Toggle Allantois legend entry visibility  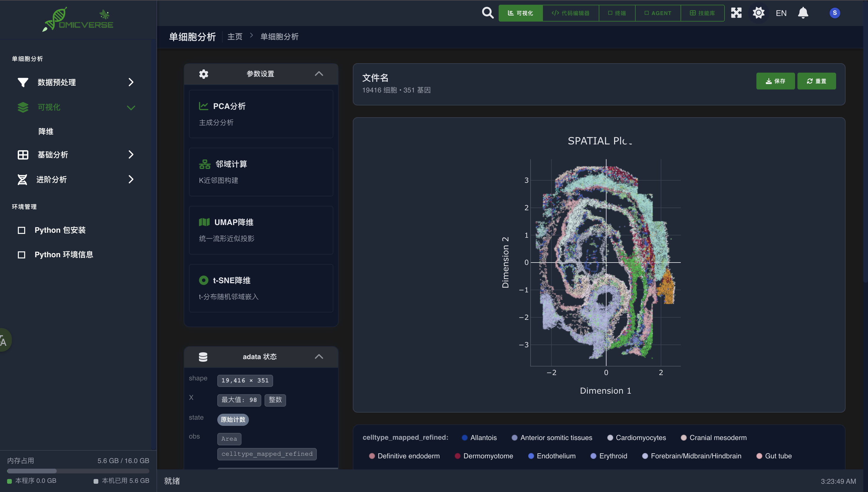coord(479,438)
